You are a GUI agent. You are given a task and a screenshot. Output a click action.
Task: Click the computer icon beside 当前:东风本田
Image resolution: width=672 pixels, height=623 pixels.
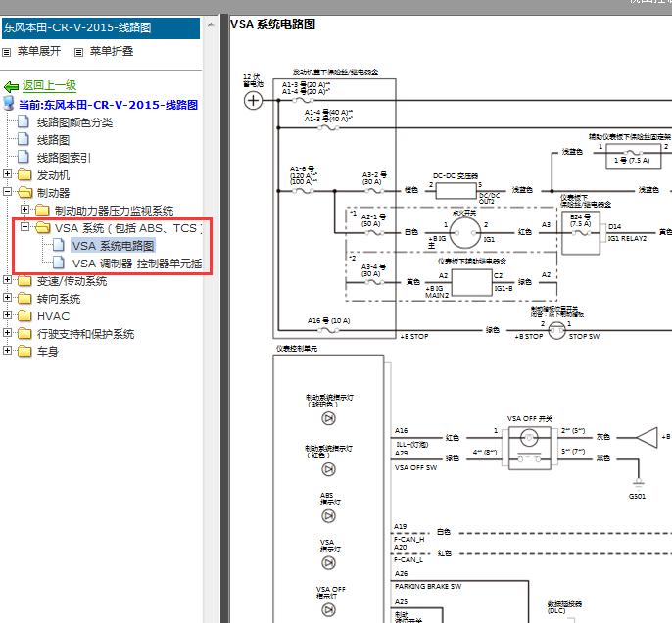(9, 103)
